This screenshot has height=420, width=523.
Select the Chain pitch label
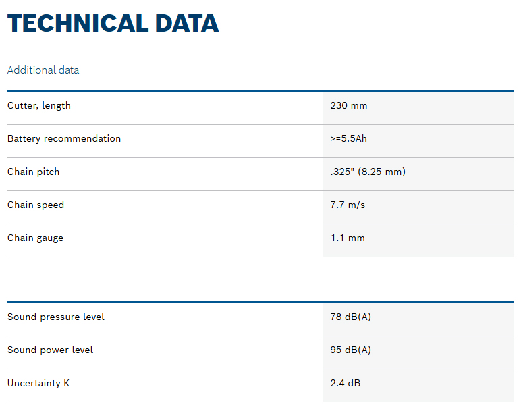pos(34,172)
